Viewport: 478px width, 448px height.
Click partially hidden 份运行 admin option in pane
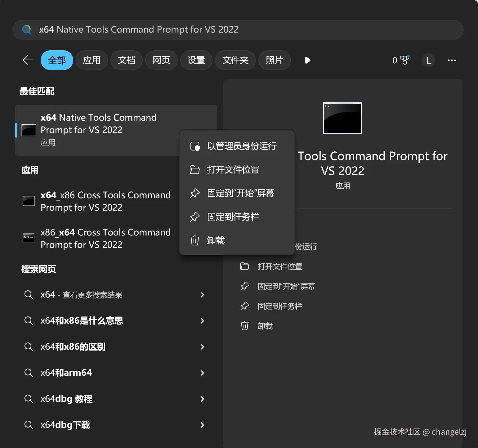[x=306, y=247]
